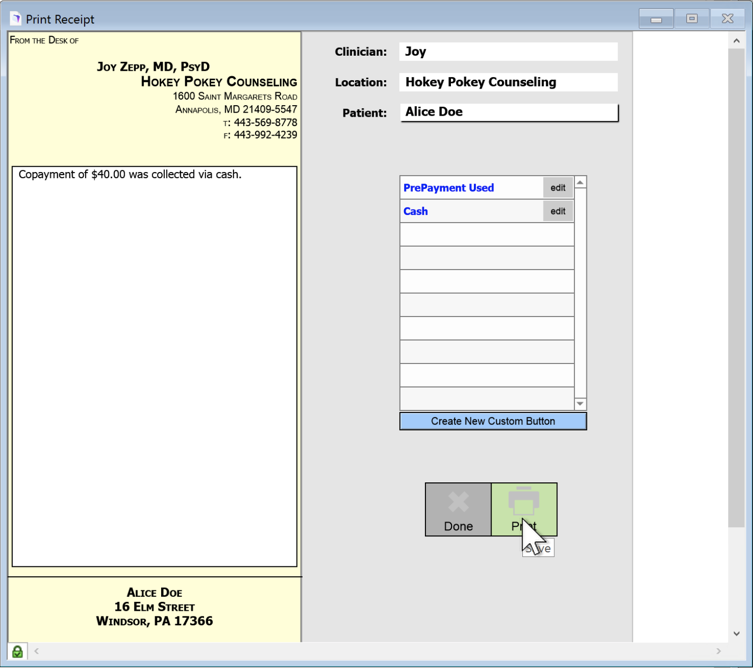Click the Location field Hokey Pokey Counseling
Image resolution: width=753 pixels, height=668 pixels.
pyautogui.click(x=508, y=82)
